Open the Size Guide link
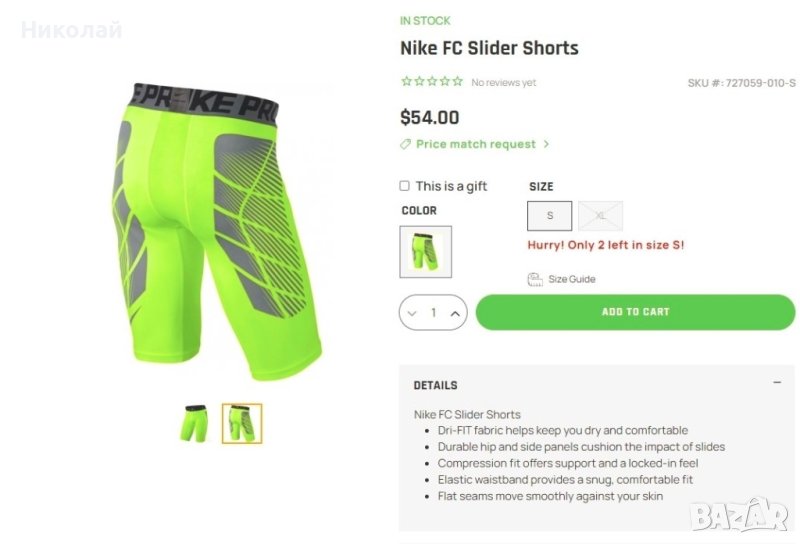 [x=571, y=279]
